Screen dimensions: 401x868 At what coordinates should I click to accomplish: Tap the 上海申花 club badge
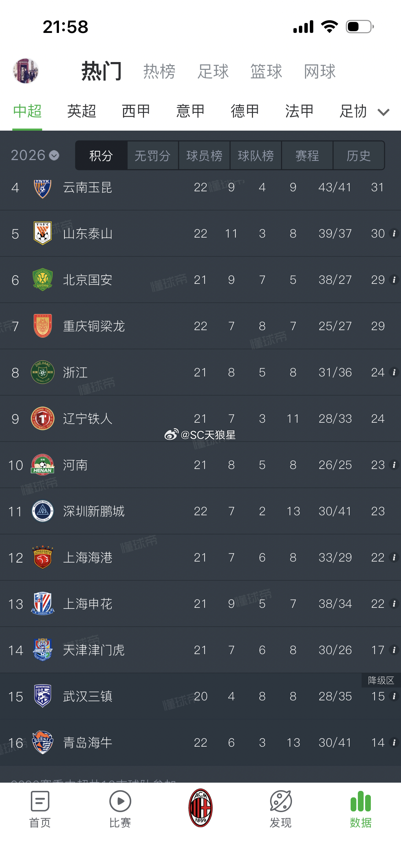42,603
